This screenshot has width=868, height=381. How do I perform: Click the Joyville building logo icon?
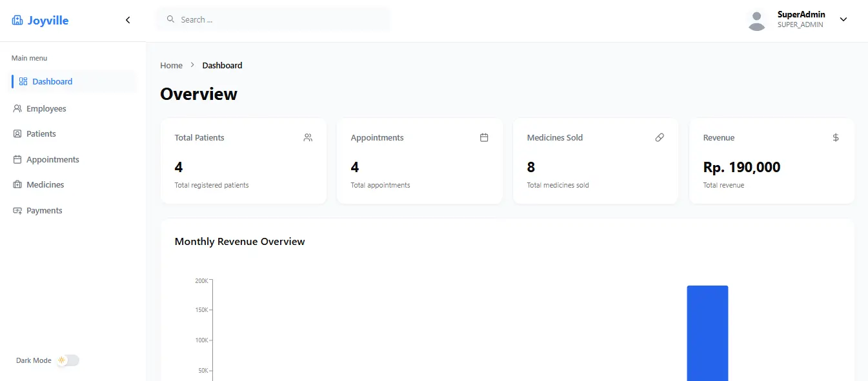[x=17, y=21]
